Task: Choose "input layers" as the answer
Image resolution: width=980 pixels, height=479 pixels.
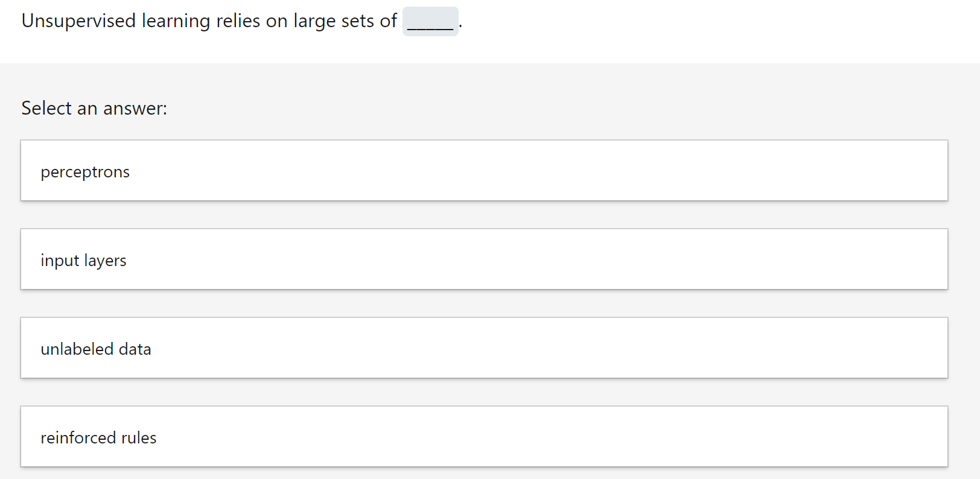Action: [484, 259]
